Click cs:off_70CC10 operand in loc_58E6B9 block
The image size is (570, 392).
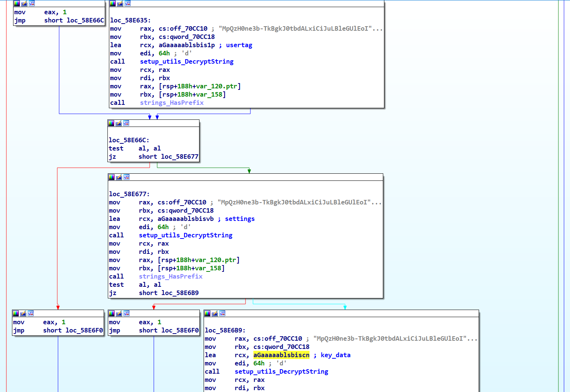pos(278,338)
